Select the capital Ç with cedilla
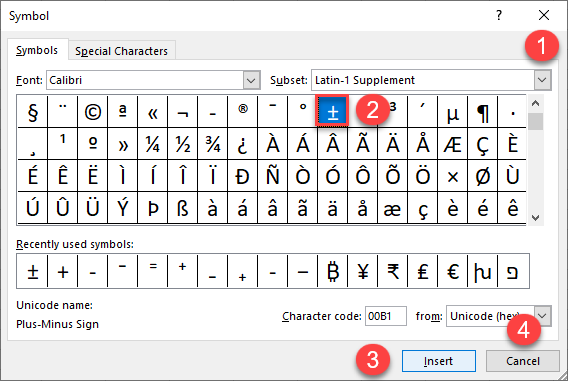The image size is (568, 381). [483, 144]
